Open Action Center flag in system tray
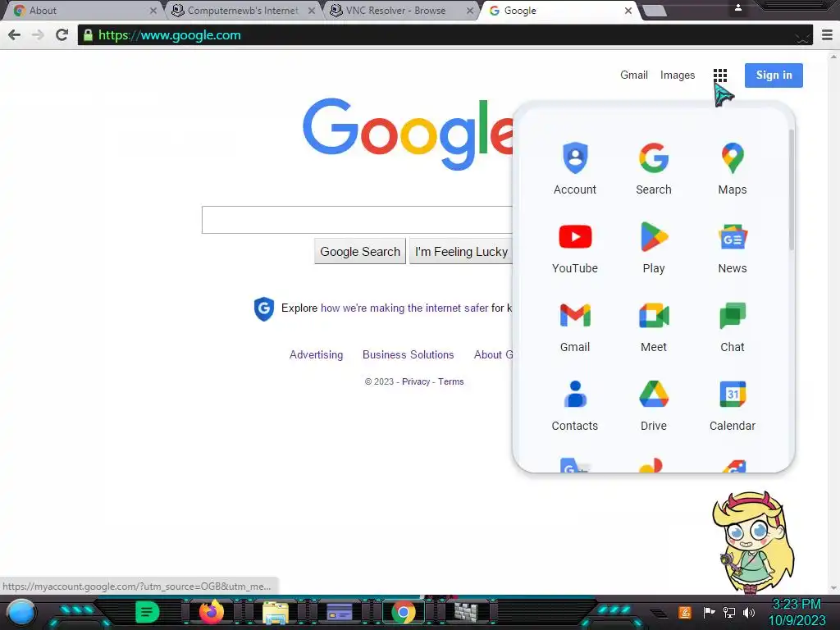Image resolution: width=840 pixels, height=630 pixels. (710, 612)
